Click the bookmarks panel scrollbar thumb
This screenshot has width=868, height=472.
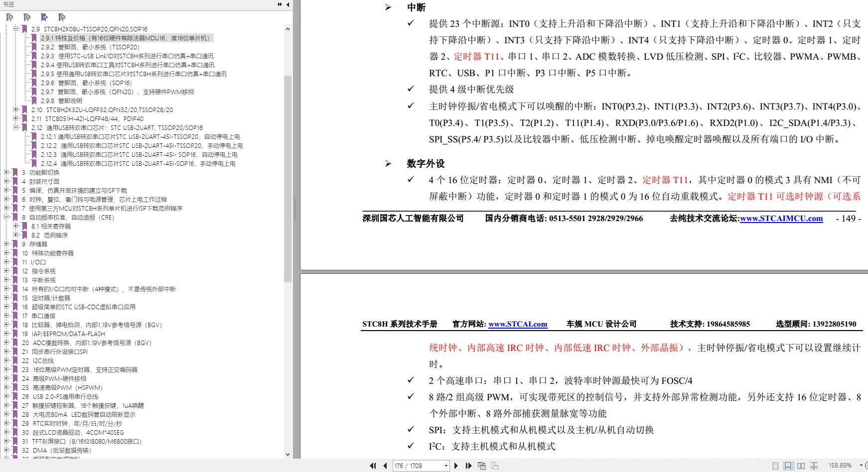(288, 178)
